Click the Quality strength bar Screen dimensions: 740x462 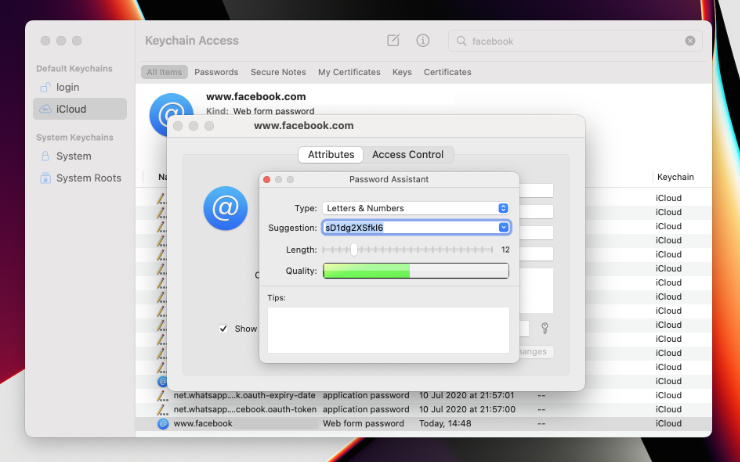click(416, 271)
